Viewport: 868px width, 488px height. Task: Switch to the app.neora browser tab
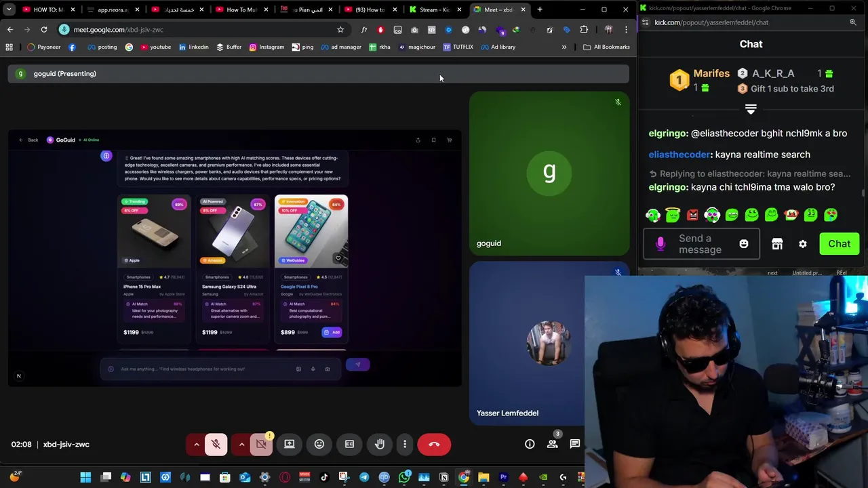[113, 9]
